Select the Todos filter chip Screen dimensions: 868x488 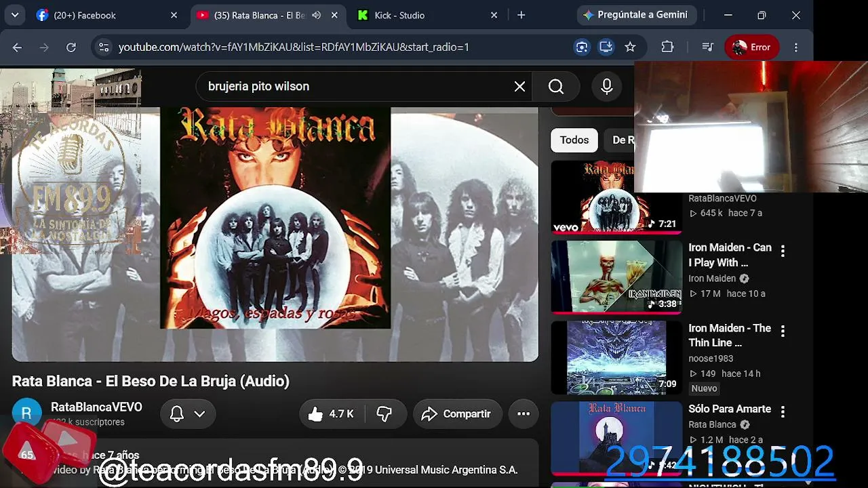(x=574, y=140)
